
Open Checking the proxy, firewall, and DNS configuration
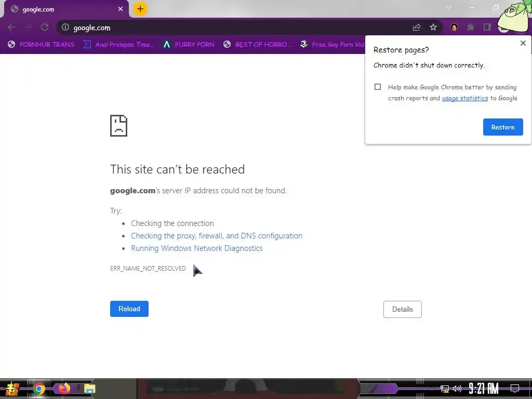tap(217, 236)
